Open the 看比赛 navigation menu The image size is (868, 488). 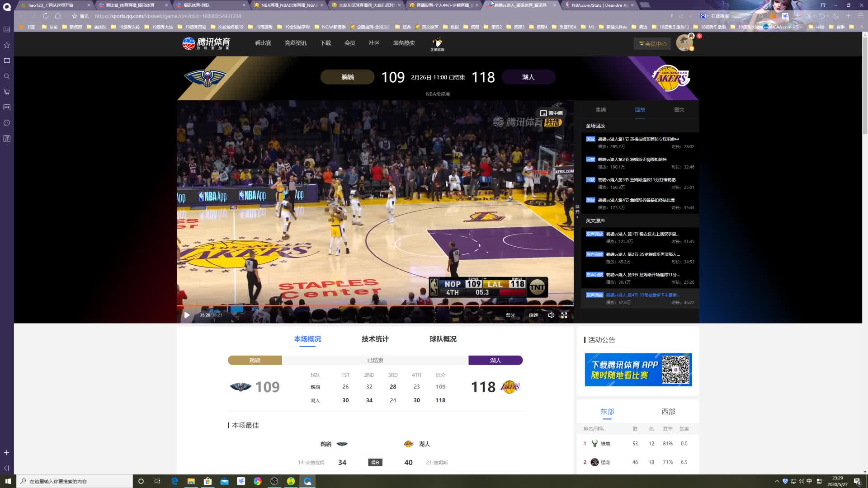(263, 43)
